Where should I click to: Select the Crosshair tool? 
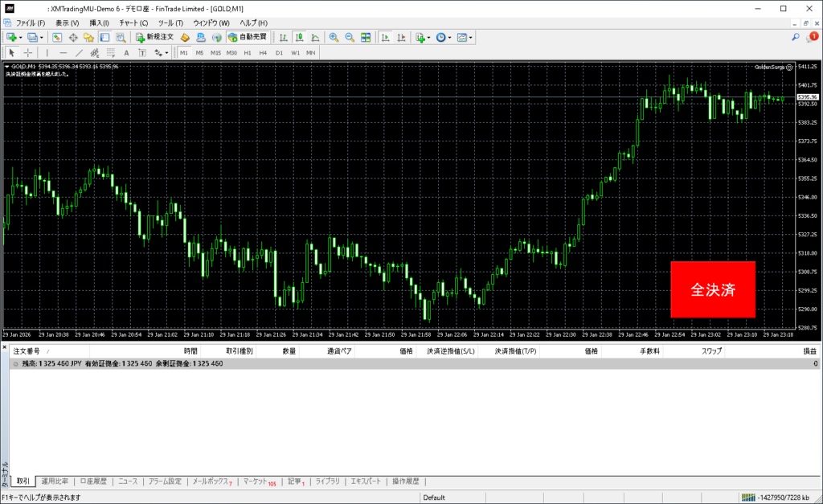point(28,52)
